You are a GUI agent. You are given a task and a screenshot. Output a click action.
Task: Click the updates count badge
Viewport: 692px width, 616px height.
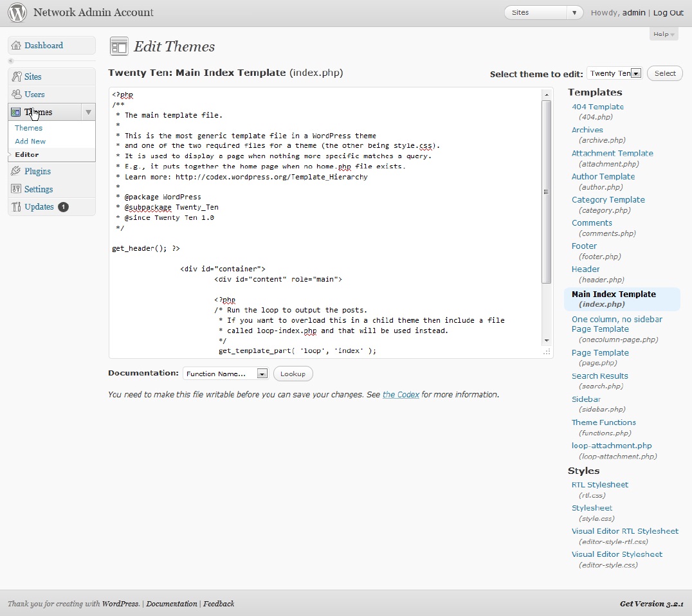[x=63, y=207]
